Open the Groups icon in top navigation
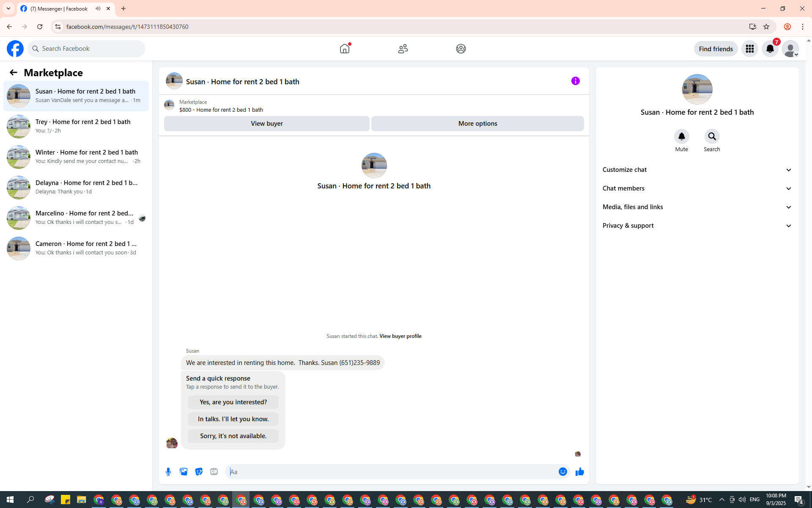Viewport: 812px width, 508px height. click(x=461, y=49)
